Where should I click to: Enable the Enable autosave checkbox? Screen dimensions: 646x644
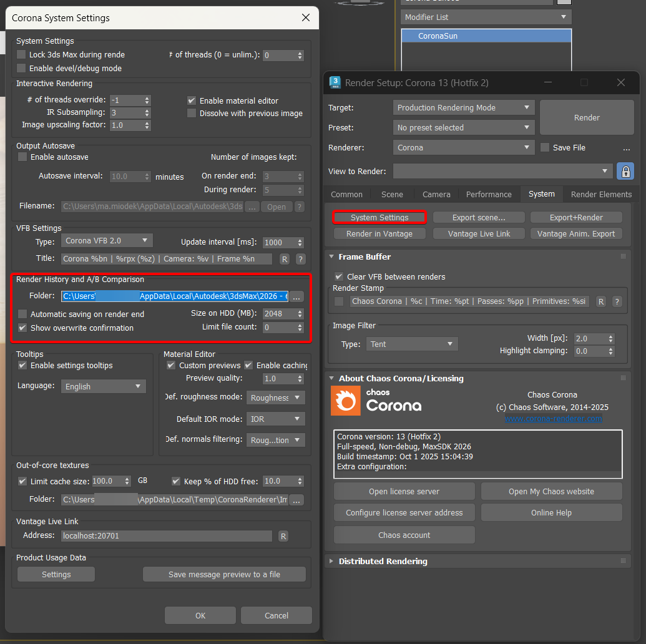21,157
